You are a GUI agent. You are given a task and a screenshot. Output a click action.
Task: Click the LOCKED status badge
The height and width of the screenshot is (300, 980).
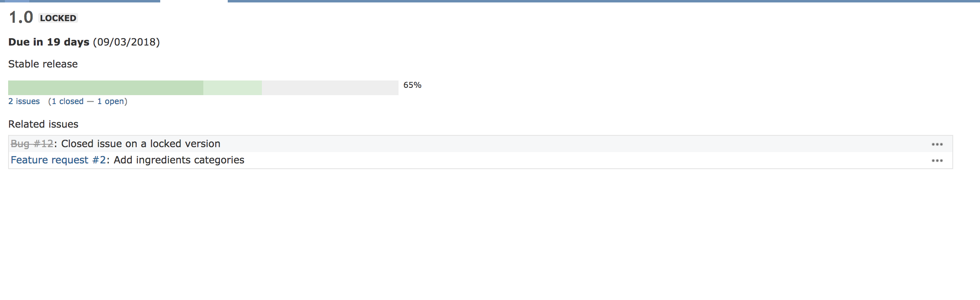point(58,18)
